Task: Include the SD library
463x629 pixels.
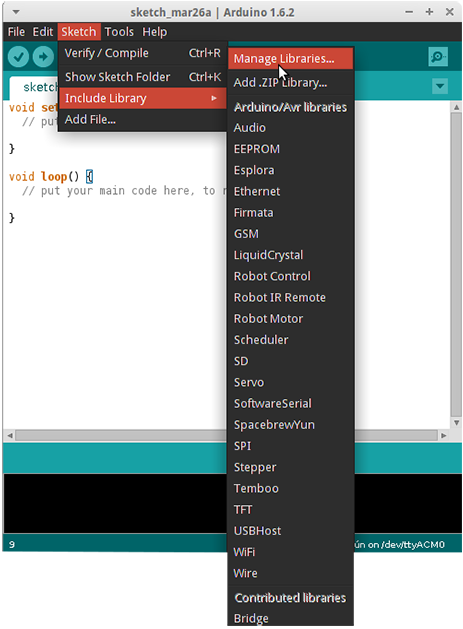Action: (x=290, y=361)
